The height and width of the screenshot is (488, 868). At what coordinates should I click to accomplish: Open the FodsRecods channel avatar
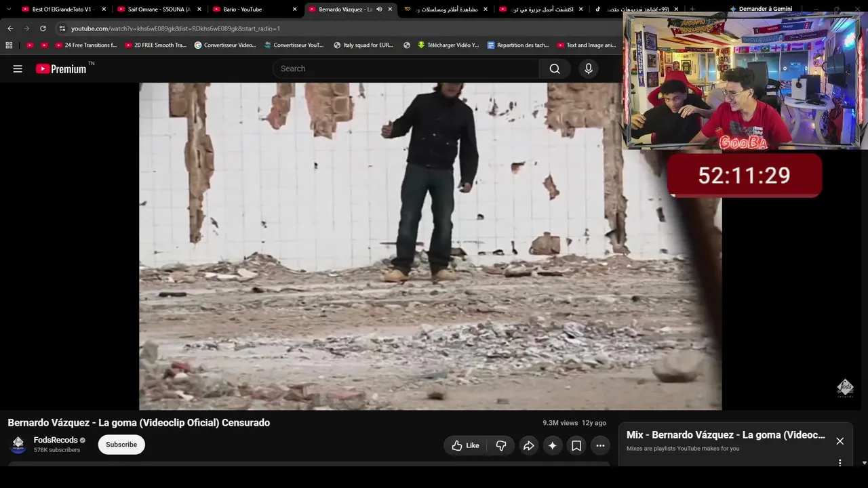tap(18, 445)
